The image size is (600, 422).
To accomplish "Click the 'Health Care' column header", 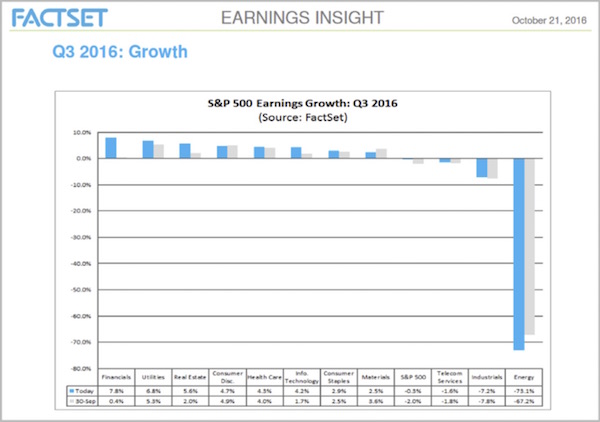I will point(264,377).
